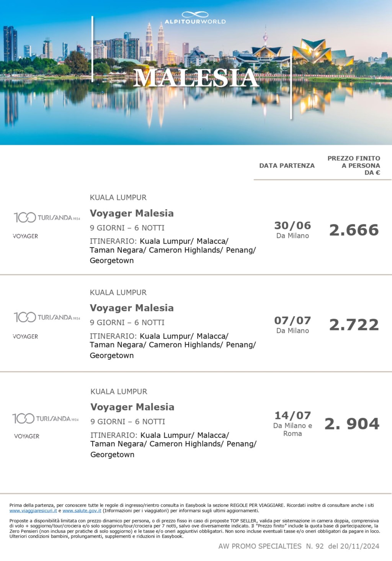The image size is (392, 561).
Task: Click the DATA PARTENZA column header
Action: click(287, 166)
